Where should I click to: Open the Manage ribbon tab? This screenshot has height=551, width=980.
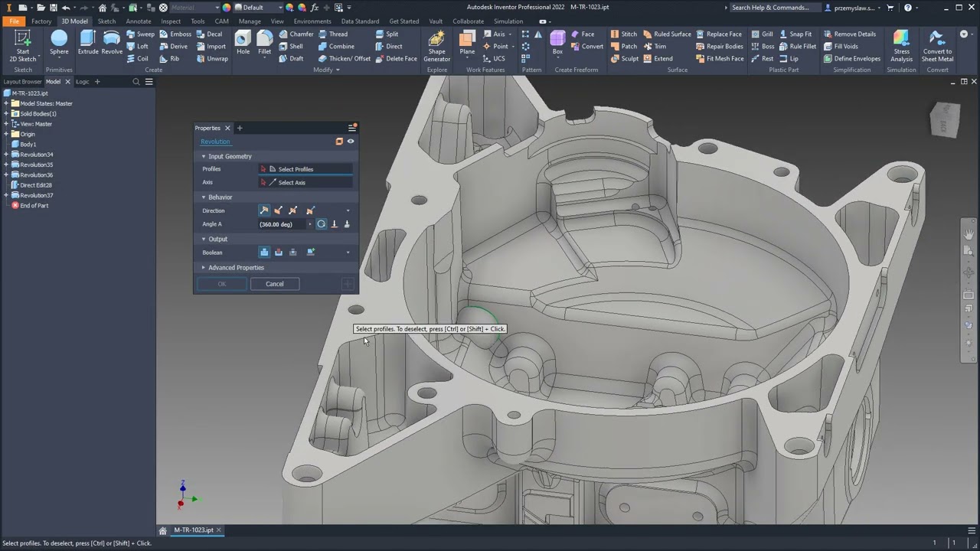[250, 21]
